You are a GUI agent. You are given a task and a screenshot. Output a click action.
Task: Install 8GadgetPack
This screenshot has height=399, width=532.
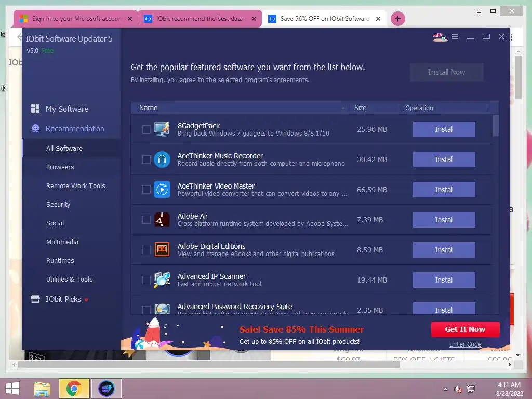(x=444, y=129)
